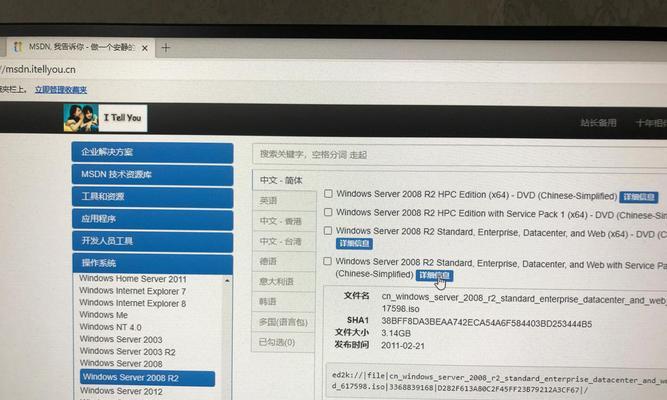Switch to 中文 - 香港 language tab

(283, 221)
